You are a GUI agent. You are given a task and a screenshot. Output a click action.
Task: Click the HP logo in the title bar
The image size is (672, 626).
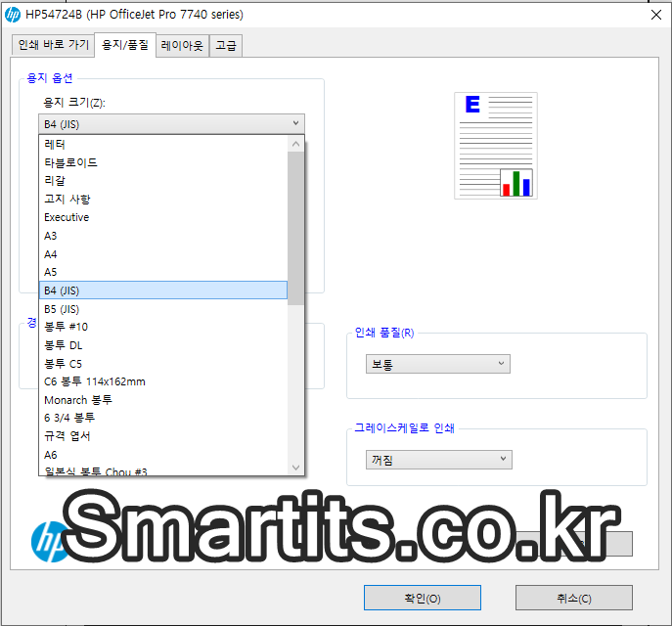point(13,15)
